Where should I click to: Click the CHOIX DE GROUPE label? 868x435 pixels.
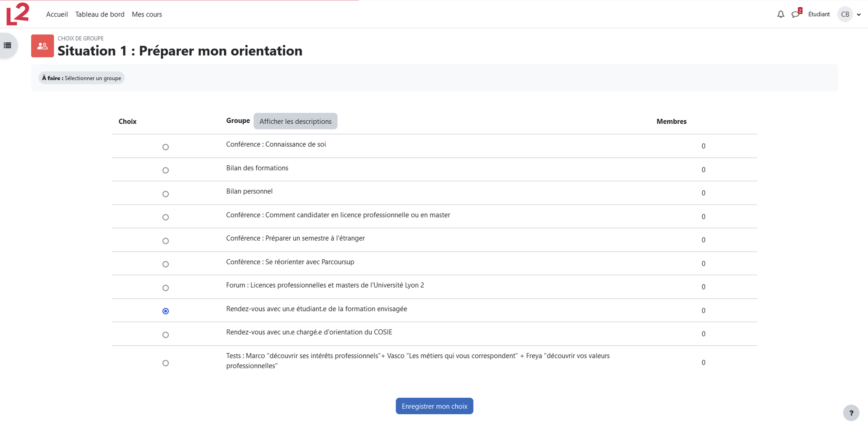coord(81,38)
